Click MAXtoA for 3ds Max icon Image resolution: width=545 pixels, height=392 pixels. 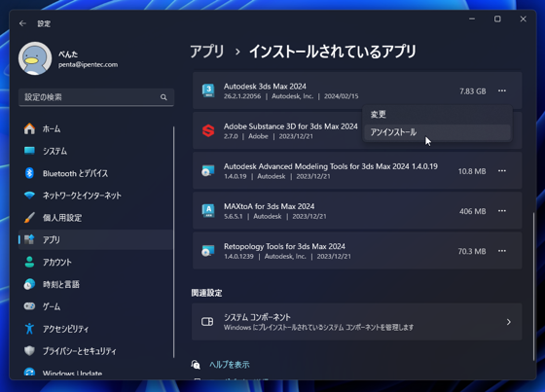point(208,211)
